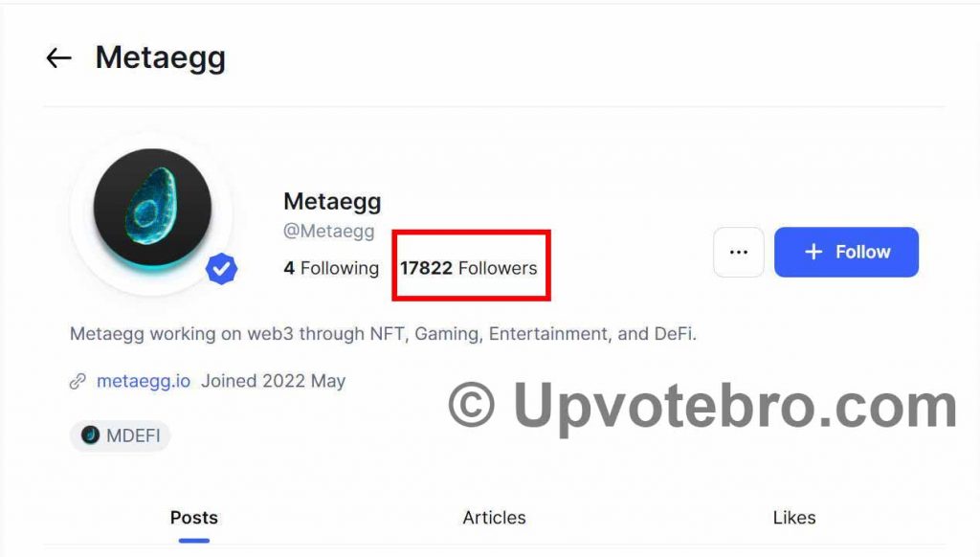Viewport: 980px width, 557px height.
Task: Click the bold Metaegg profile name
Action: point(332,201)
